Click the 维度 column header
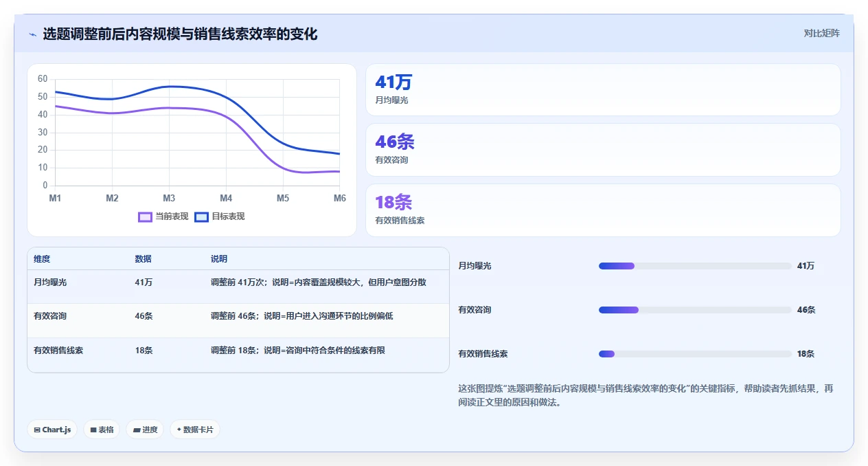The width and height of the screenshot is (868, 466). pyautogui.click(x=42, y=259)
